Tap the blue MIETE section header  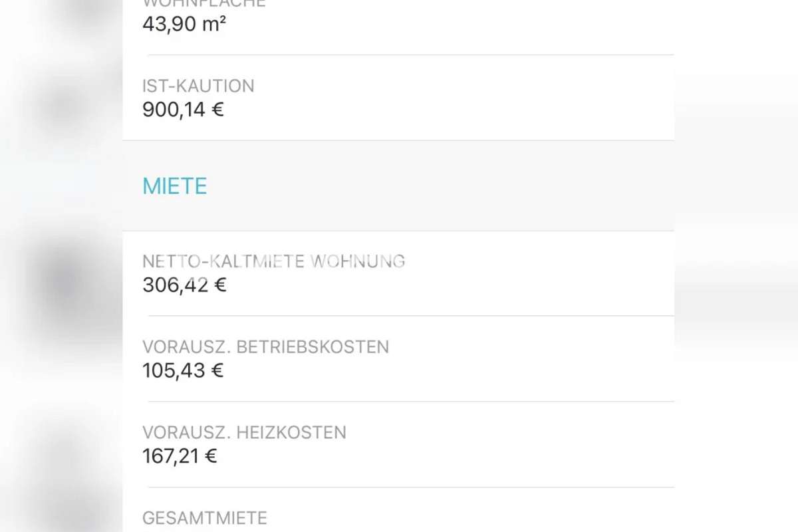[x=175, y=186]
